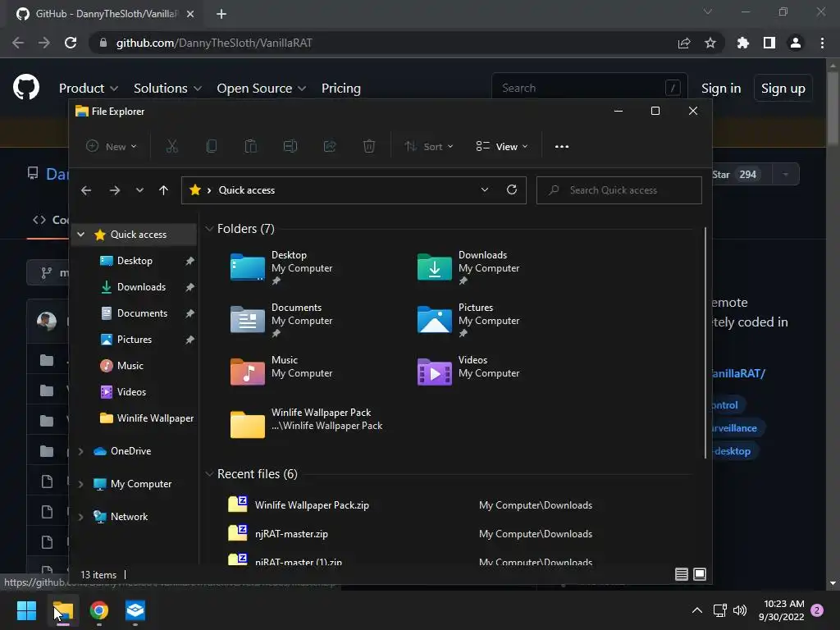Click the Share icon in File Explorer toolbar

(330, 146)
